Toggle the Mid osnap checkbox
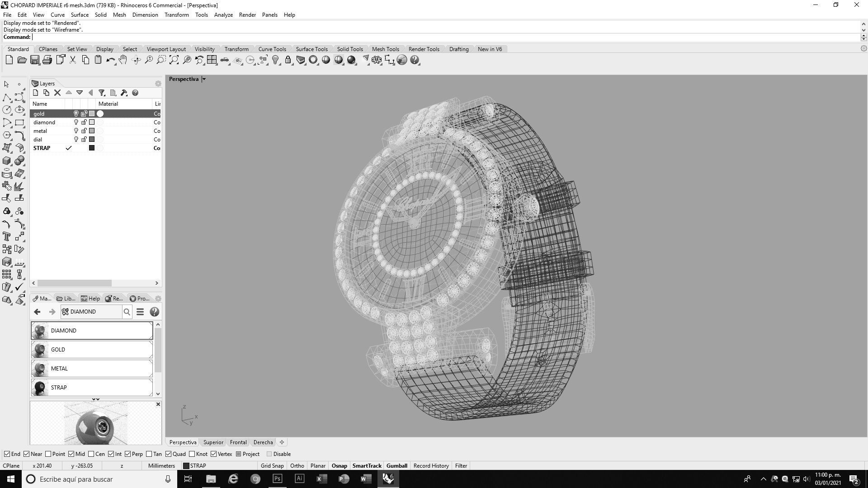868x488 pixels. pyautogui.click(x=71, y=454)
